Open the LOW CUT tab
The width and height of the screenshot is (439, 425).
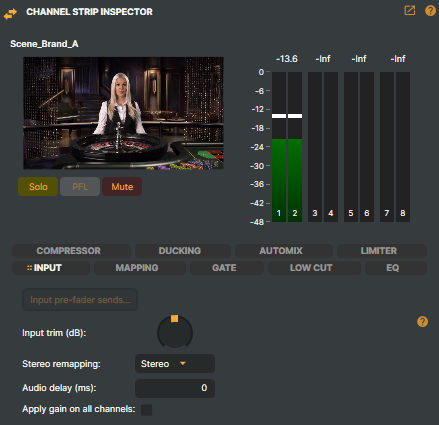[314, 268]
